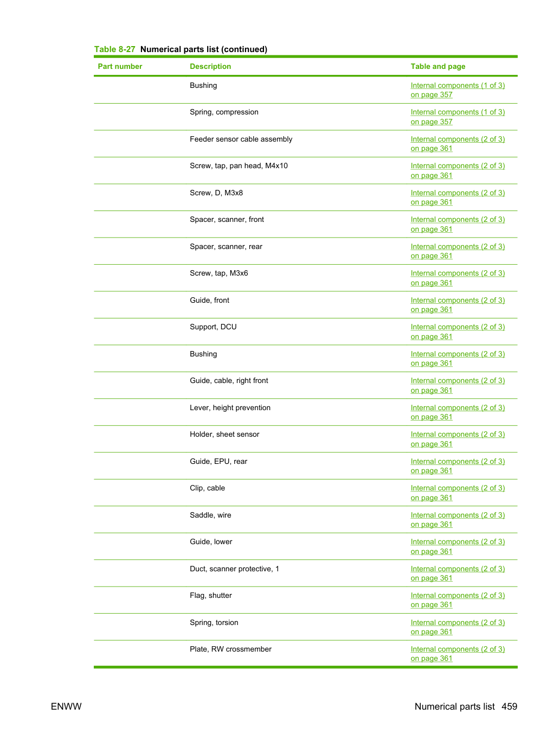Open the Guide, front internal components link
The width and height of the screenshot is (560, 746).
(458, 305)
